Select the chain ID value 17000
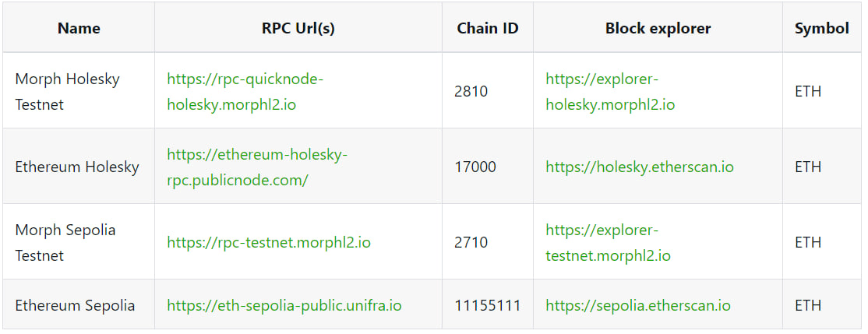This screenshot has height=334, width=868. pos(475,167)
